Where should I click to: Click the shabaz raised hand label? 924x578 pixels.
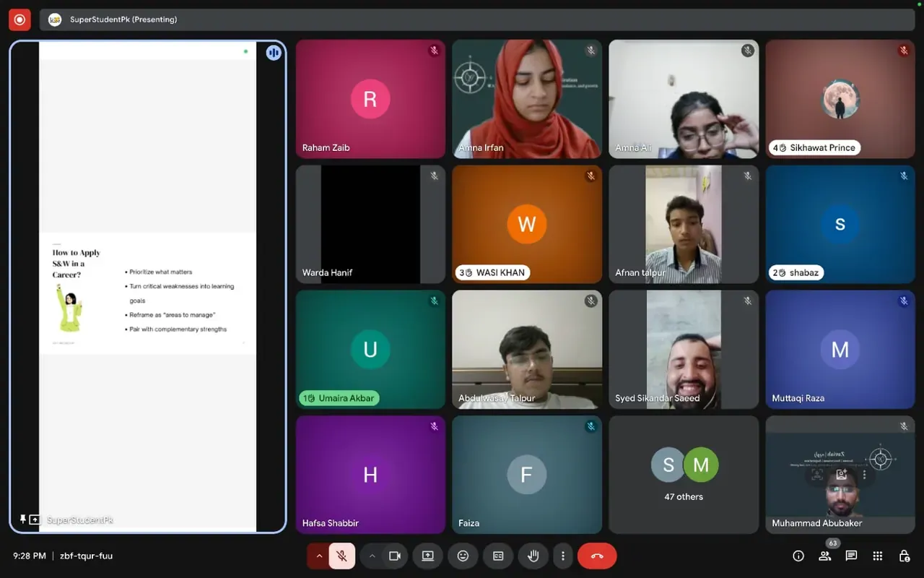click(x=797, y=272)
